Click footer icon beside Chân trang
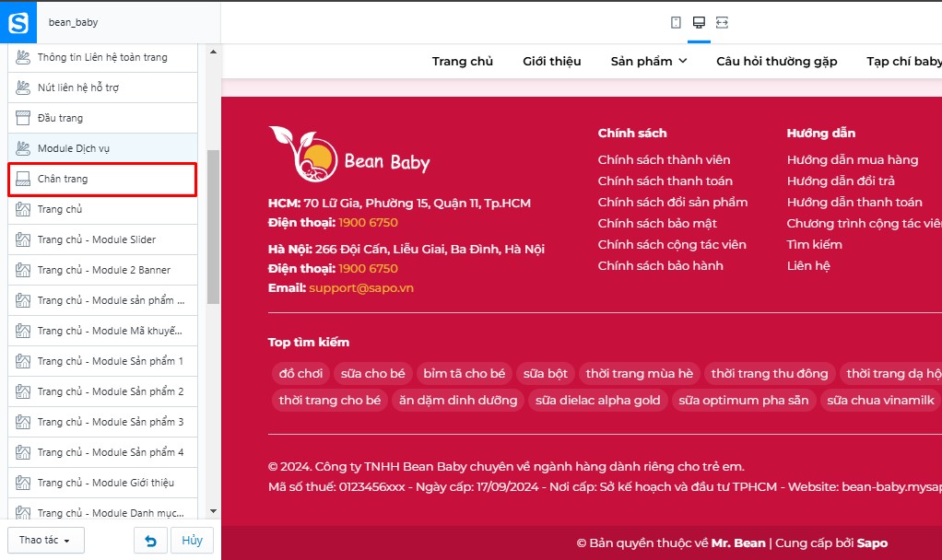The height and width of the screenshot is (560, 942). click(x=23, y=179)
